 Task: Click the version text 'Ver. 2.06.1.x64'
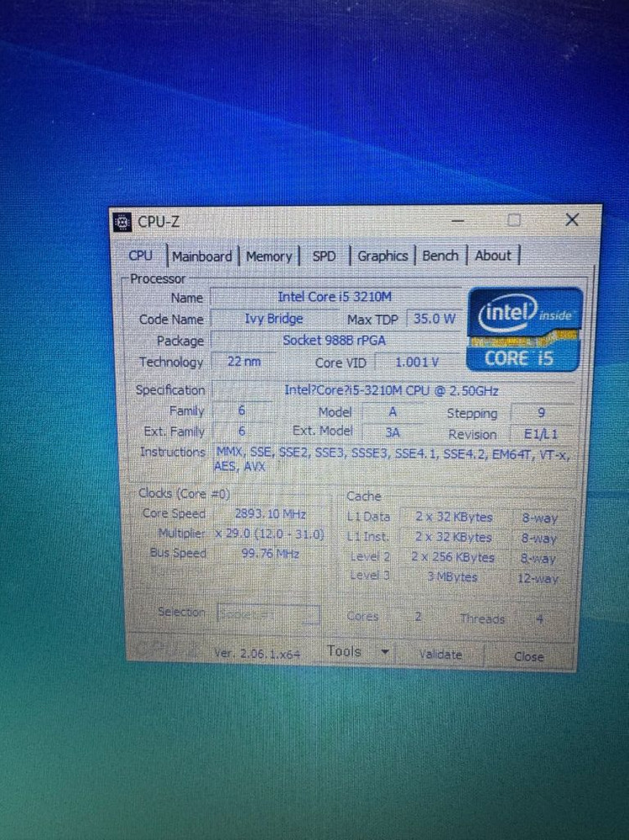point(257,653)
